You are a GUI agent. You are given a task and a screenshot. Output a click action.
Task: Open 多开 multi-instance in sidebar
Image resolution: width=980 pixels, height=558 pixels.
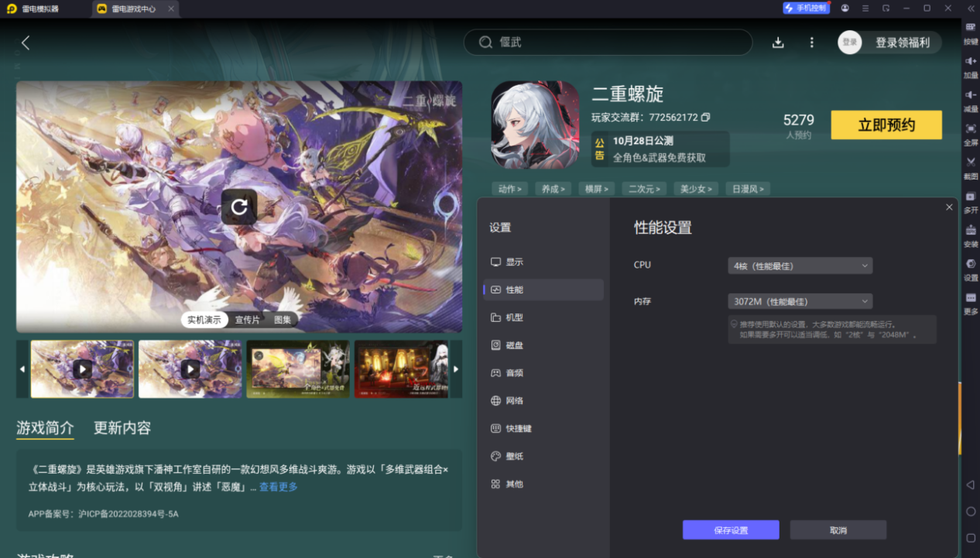click(x=971, y=201)
